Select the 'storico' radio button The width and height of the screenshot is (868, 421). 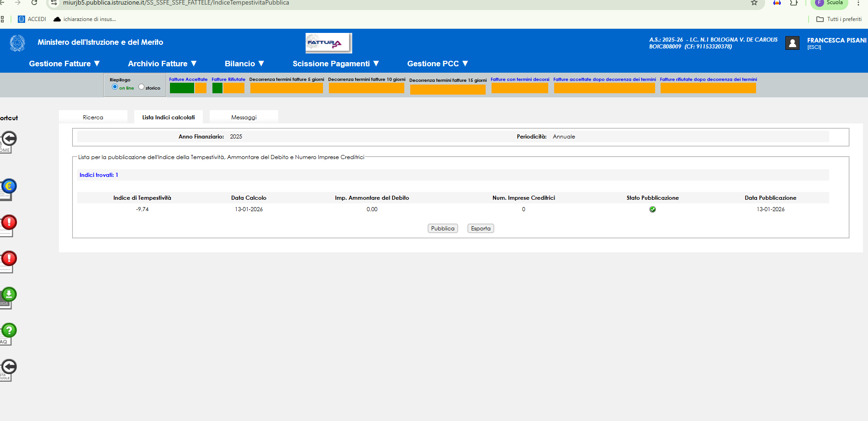tap(141, 87)
